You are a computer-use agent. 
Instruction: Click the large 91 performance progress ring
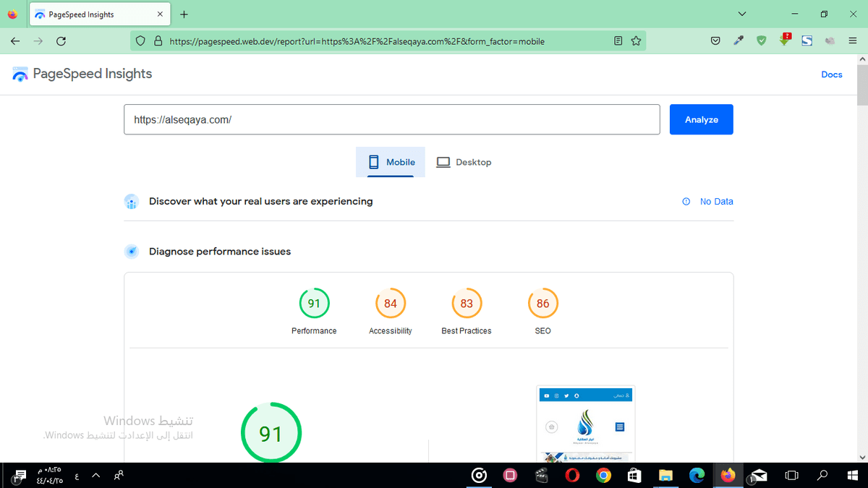271,434
